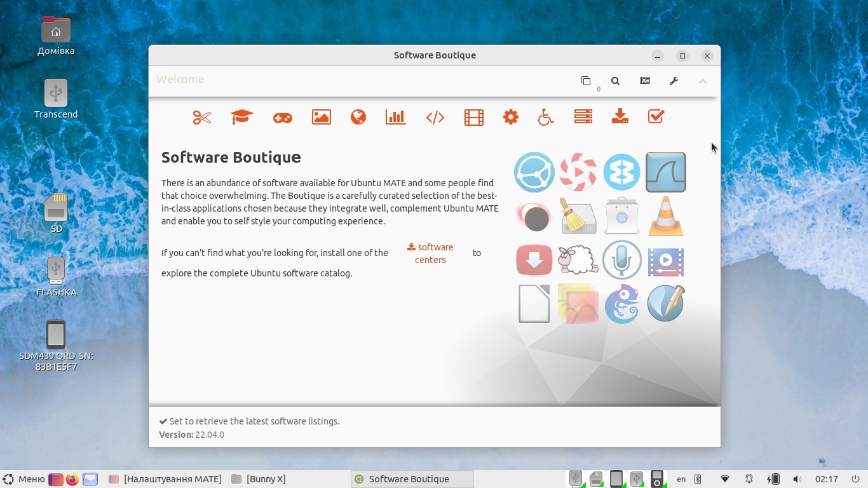Click the version text '22.04.0'
This screenshot has width=868, height=488.
[210, 435]
